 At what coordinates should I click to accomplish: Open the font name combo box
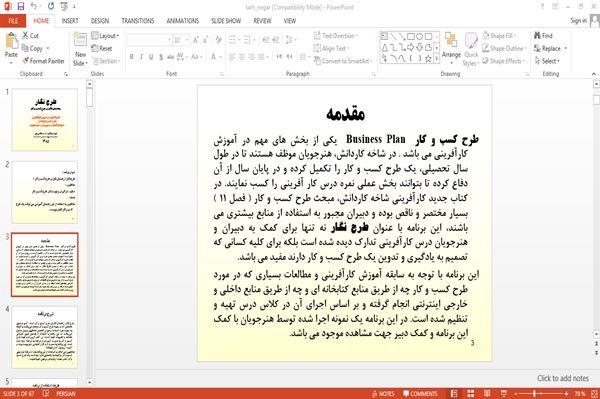(149, 40)
